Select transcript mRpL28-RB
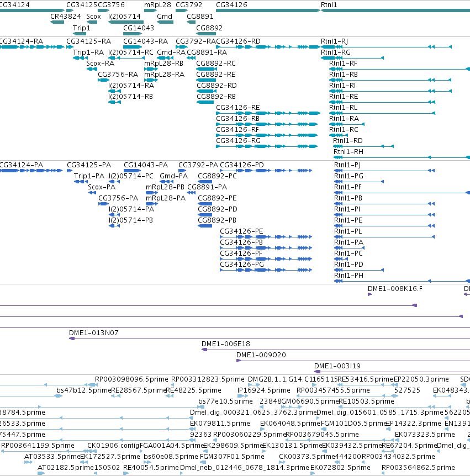Image resolution: width=470 pixels, height=476 pixels. 163,64
